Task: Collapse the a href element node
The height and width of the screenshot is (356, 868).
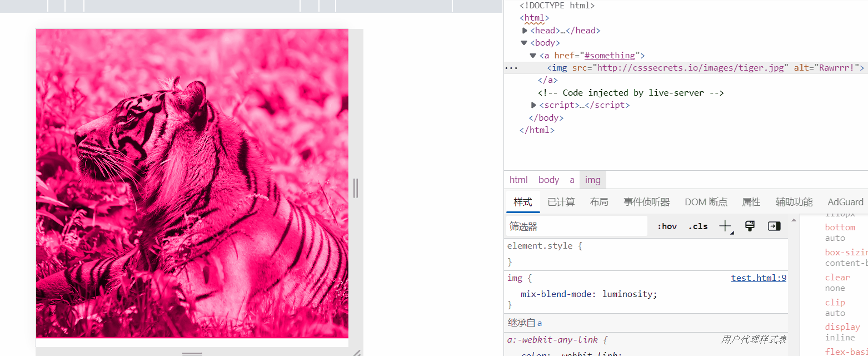Action: (x=533, y=56)
